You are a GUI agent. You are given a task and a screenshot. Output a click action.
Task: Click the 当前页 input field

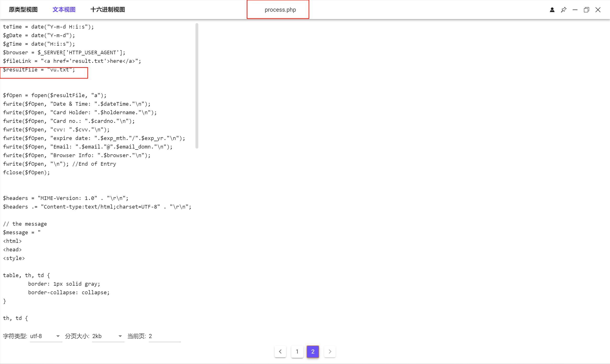point(164,336)
